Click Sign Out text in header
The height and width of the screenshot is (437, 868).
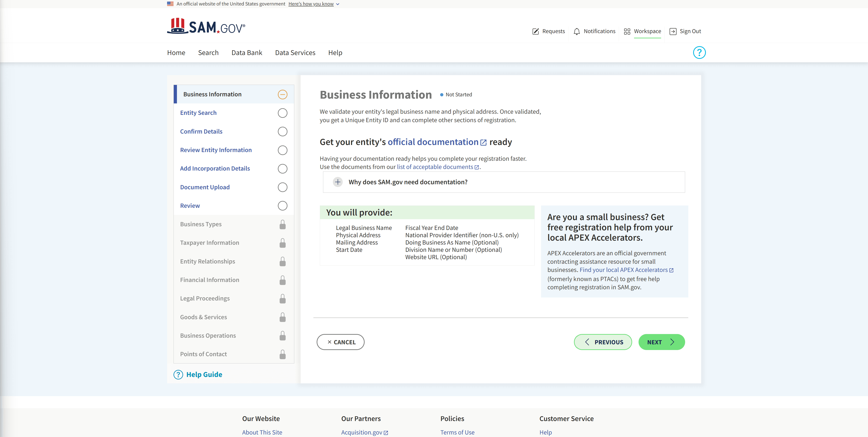690,31
